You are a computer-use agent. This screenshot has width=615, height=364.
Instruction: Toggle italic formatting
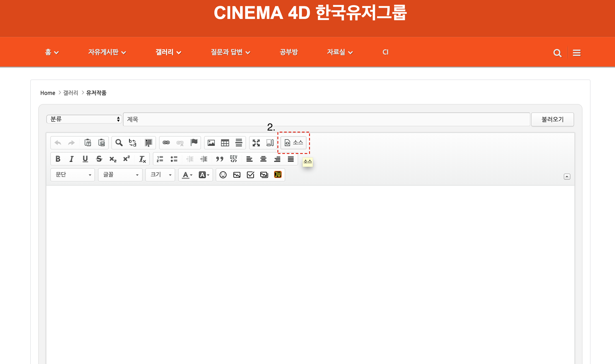71,159
